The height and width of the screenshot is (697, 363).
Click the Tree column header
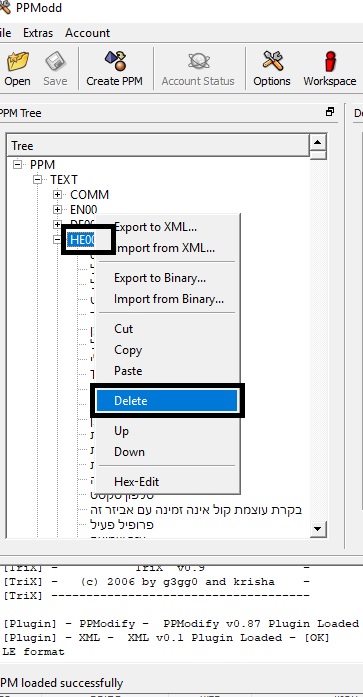158,146
